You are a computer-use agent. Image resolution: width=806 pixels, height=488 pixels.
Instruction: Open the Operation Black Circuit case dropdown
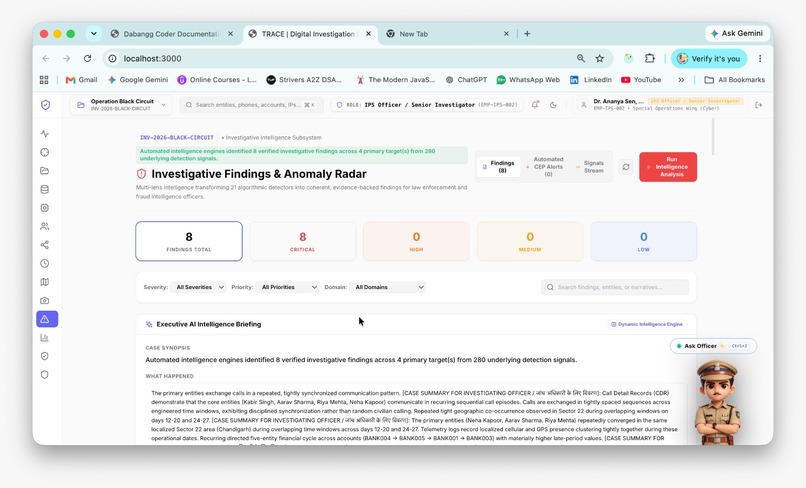(x=121, y=105)
